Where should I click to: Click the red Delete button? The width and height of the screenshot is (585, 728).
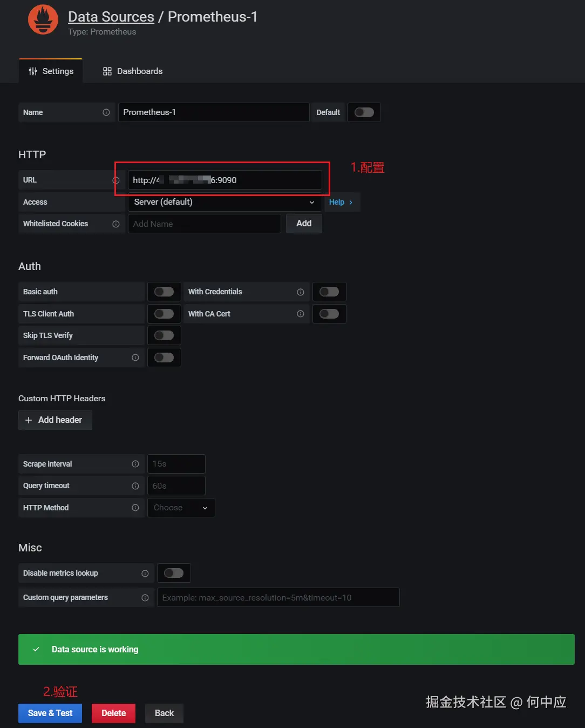(113, 713)
